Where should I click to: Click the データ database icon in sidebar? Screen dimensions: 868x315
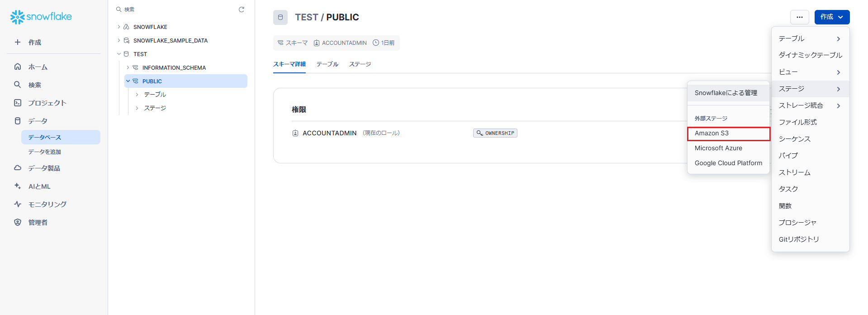pos(18,121)
